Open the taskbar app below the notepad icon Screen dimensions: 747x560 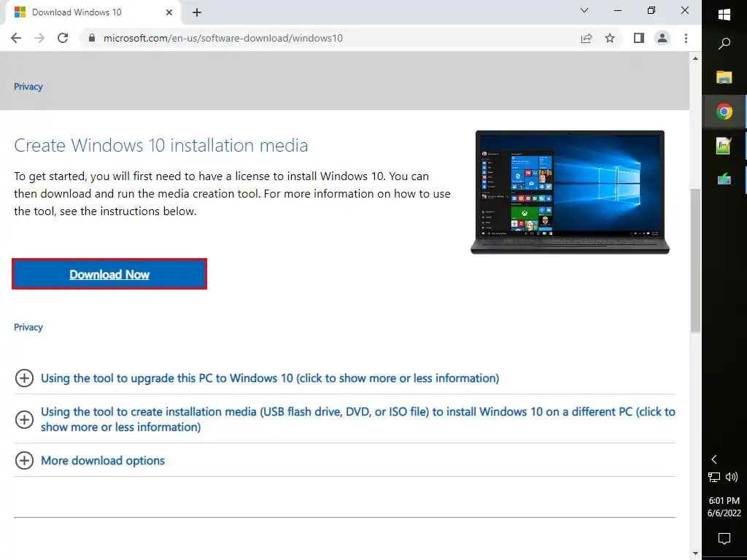coord(724,179)
